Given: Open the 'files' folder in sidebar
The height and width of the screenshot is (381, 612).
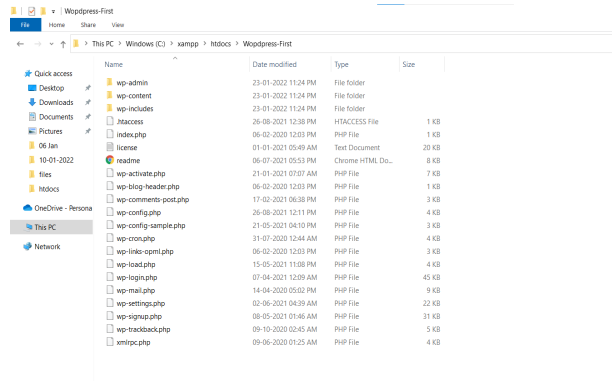Looking at the screenshot, I should click(x=45, y=174).
